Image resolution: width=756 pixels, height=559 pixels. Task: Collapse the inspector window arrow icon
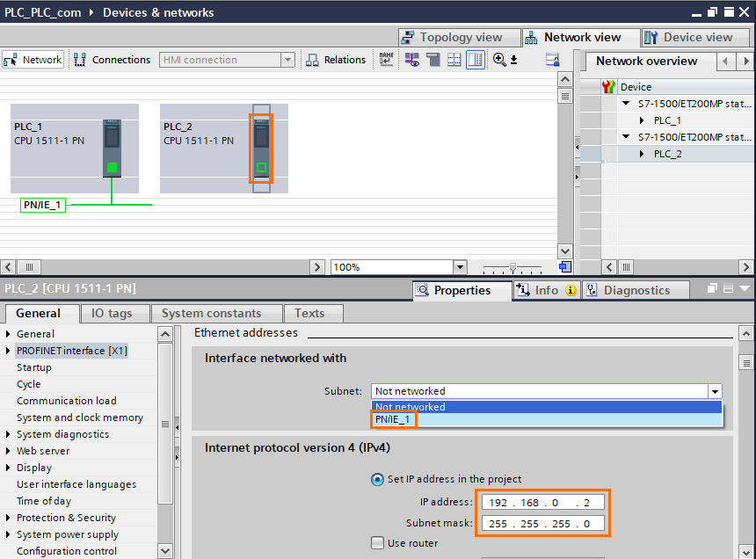(745, 288)
